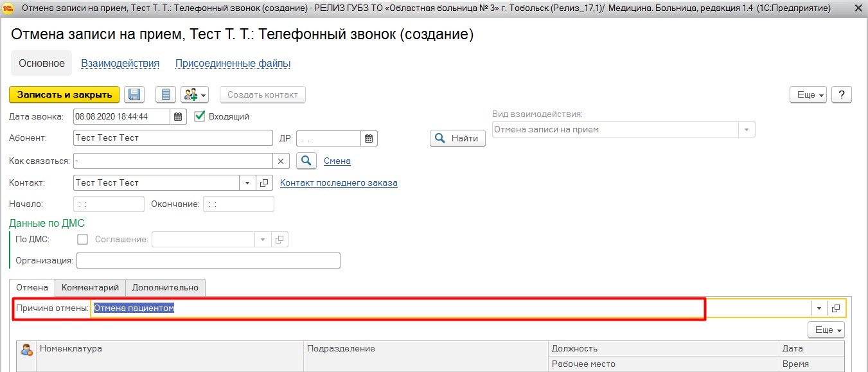This screenshot has width=868, height=372.
Task: Open calendar picker for ДР field
Action: pyautogui.click(x=369, y=139)
